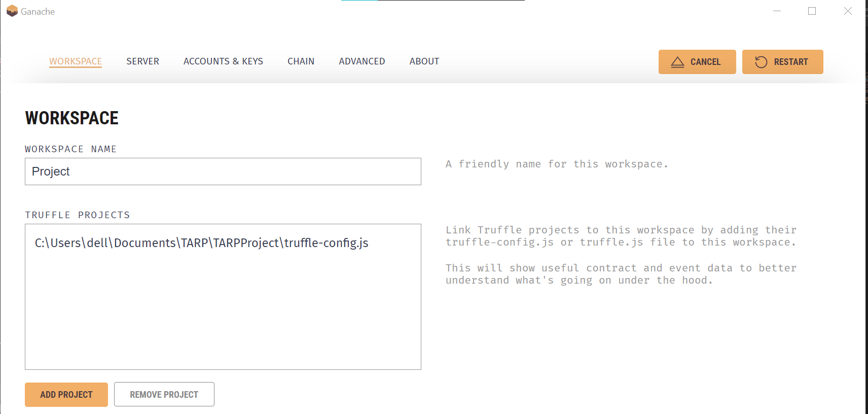Click the REMOVE PROJECT button
This screenshot has height=414, width=868.
(164, 394)
